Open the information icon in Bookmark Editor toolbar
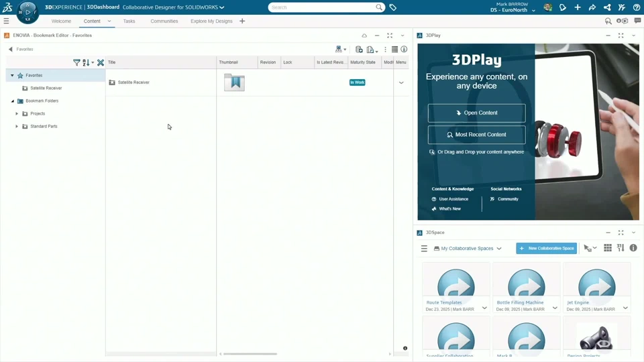 click(x=404, y=49)
